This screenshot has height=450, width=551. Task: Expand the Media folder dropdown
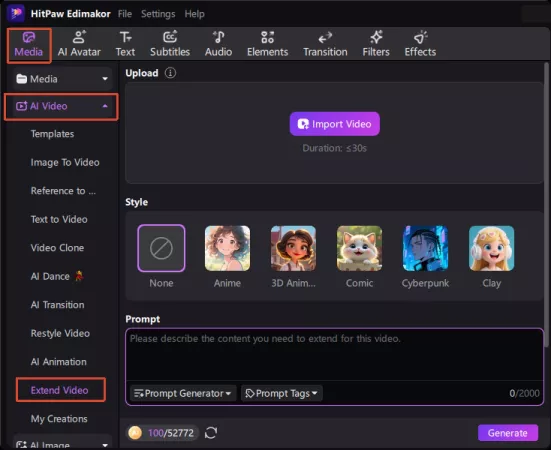click(x=63, y=79)
